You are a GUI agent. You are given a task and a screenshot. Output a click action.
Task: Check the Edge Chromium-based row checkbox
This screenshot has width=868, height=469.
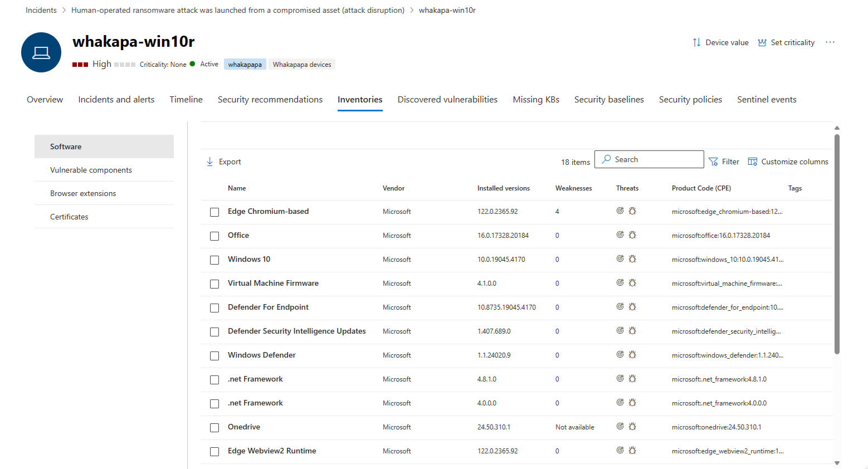(214, 212)
